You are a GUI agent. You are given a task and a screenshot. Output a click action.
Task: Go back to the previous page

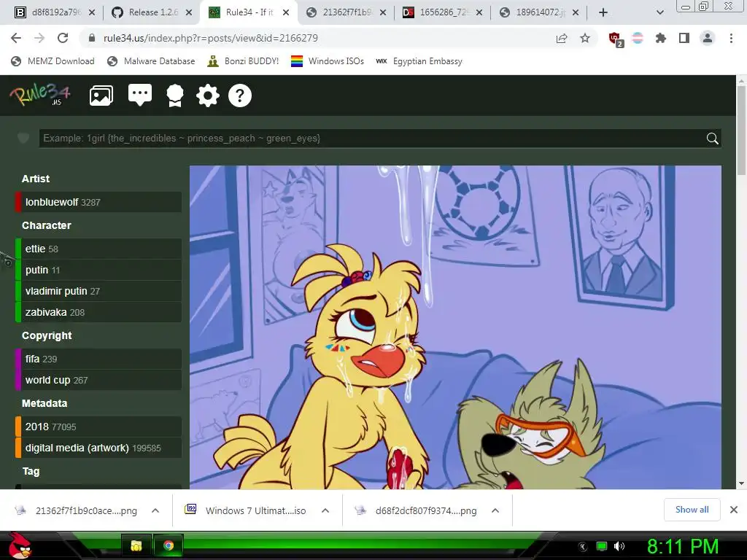point(16,38)
